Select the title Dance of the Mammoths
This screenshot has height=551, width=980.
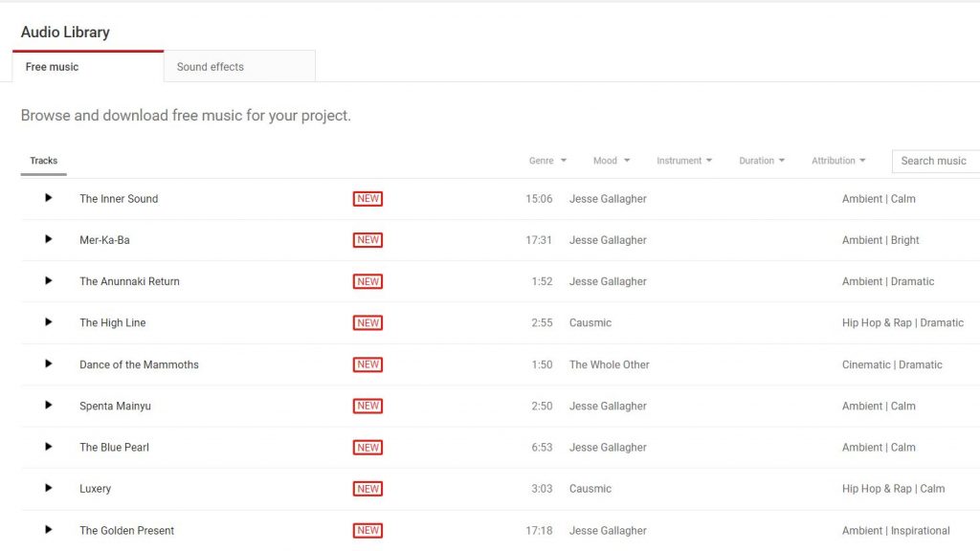tap(139, 364)
